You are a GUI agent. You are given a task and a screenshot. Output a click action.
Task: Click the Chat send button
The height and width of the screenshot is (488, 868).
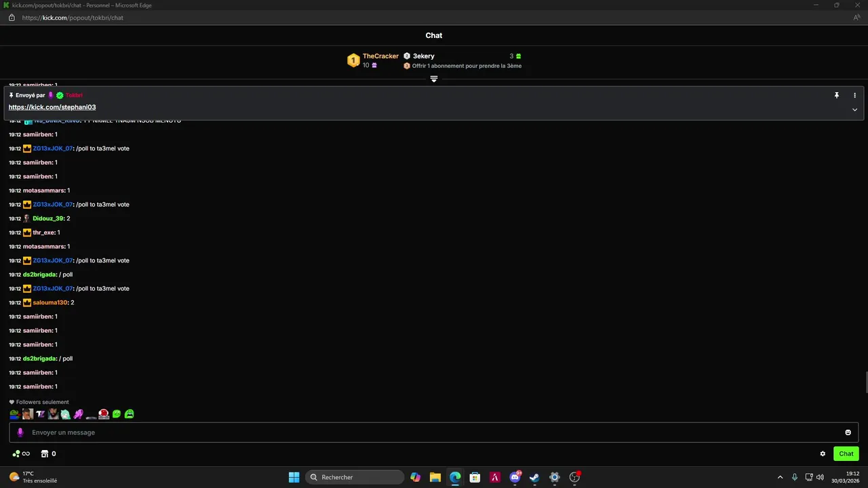846,454
